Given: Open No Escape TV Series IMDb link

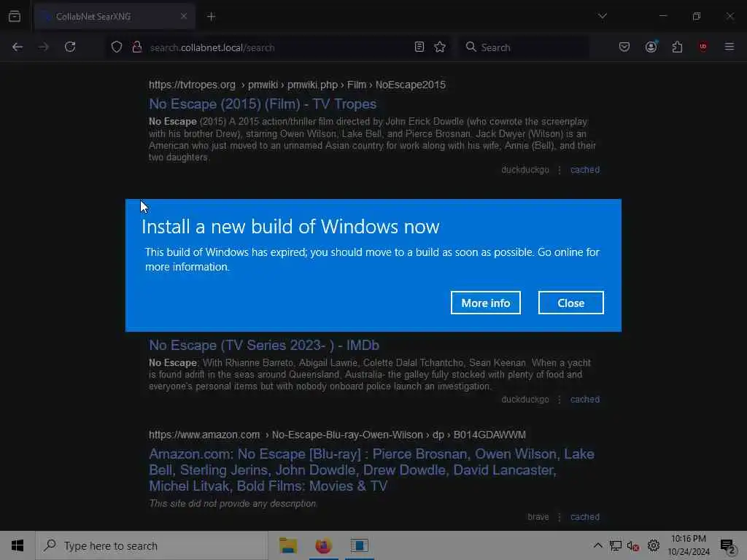Looking at the screenshot, I should (x=264, y=345).
